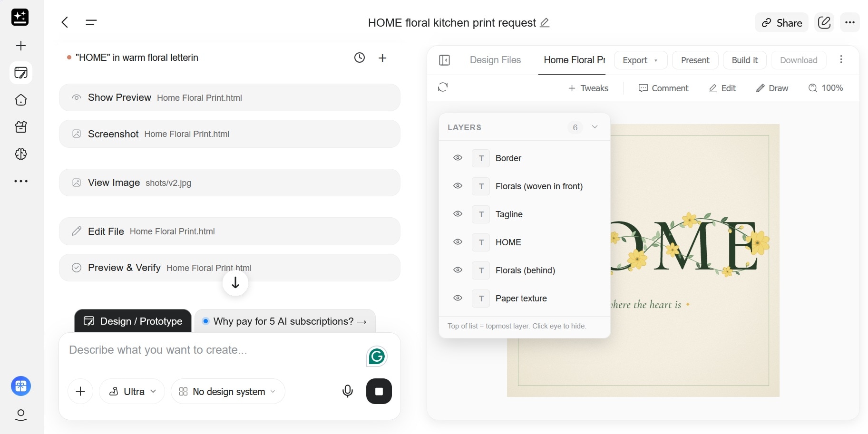Toggle visibility of the Tagline layer

458,214
